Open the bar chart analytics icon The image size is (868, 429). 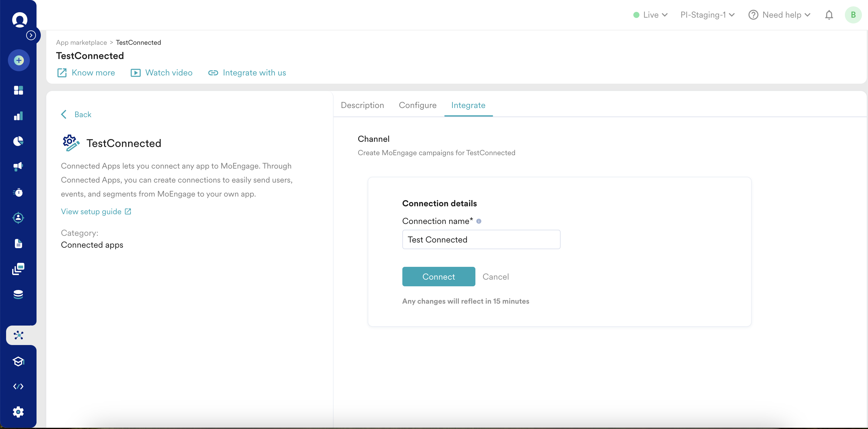19,116
